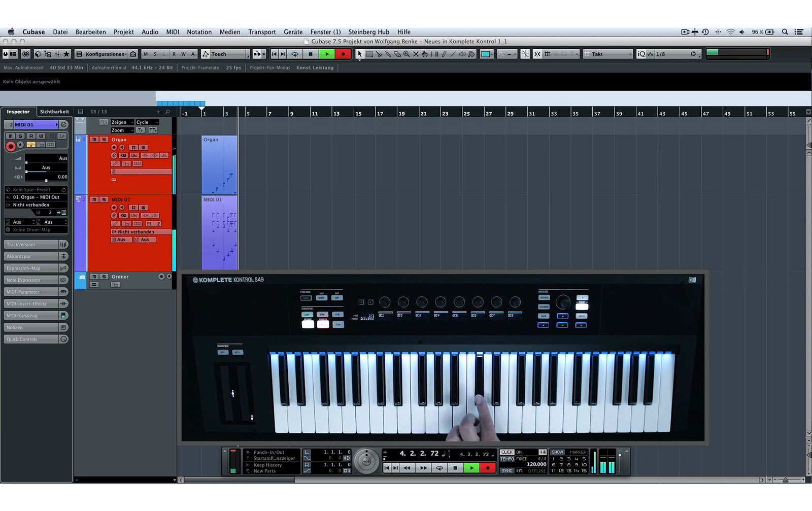Select the Draw pencil tool
The width and height of the screenshot is (812, 511).
coord(444,54)
